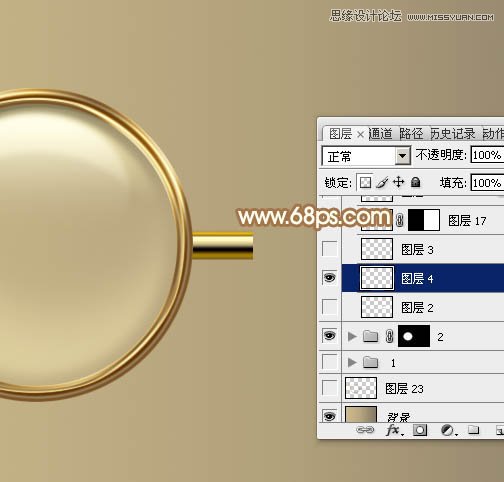Add a layer mask

pyautogui.click(x=420, y=430)
